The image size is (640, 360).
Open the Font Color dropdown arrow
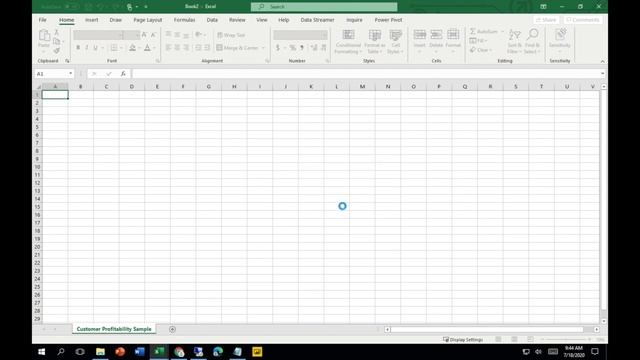[x=154, y=48]
